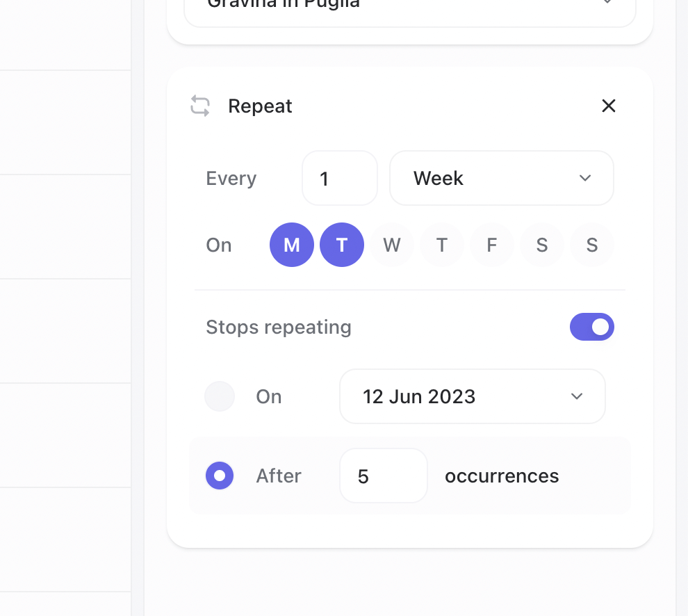Deselect Tuesday in repeat days
This screenshot has width=688, height=616.
342,245
